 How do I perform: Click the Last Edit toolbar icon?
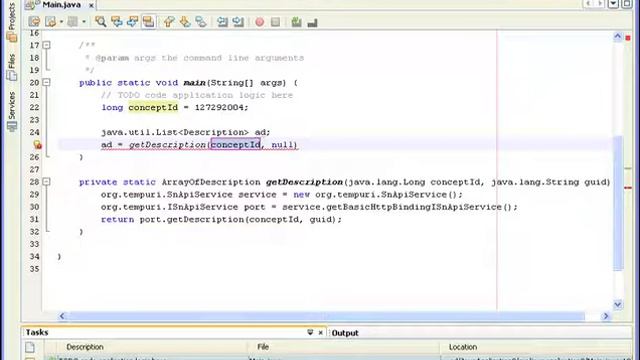point(34,22)
